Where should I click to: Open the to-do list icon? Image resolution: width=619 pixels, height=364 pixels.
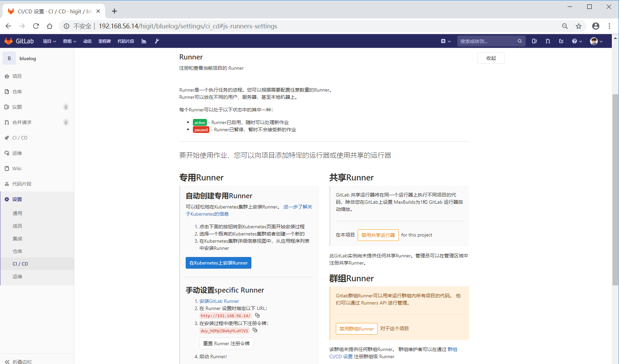(561, 41)
